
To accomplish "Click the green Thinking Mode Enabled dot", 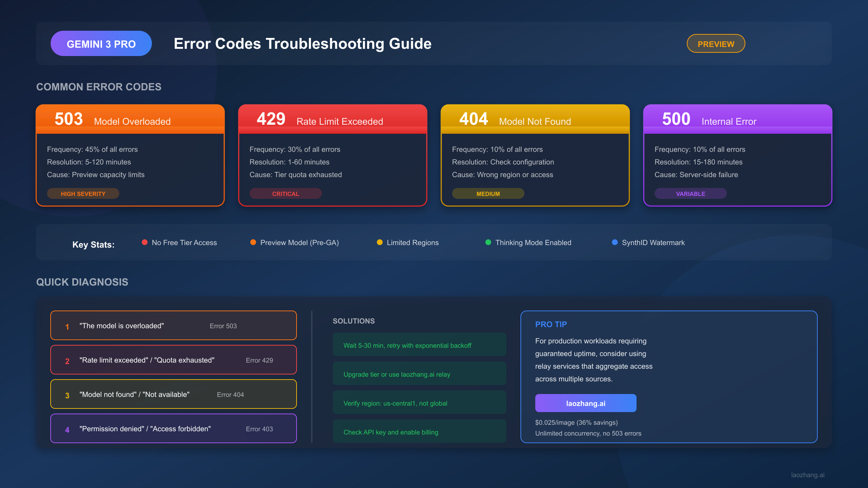I will tap(488, 242).
